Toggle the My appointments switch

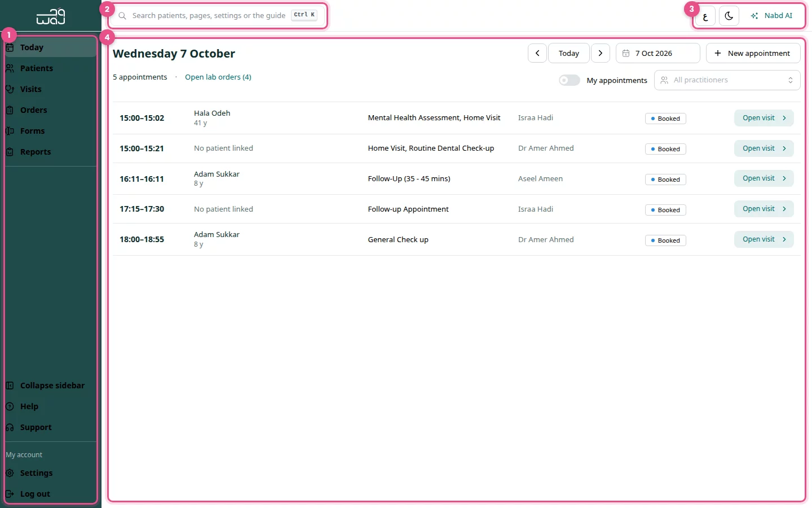tap(570, 80)
